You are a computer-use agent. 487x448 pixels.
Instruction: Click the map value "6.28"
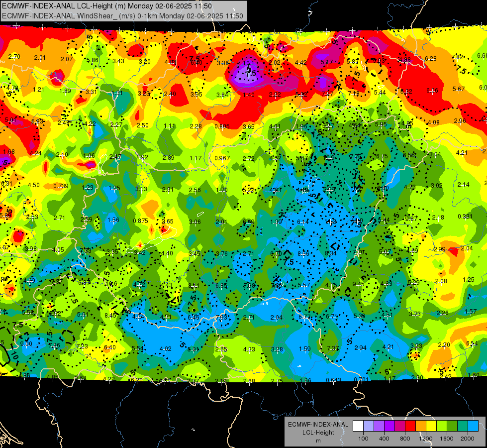click(431, 58)
